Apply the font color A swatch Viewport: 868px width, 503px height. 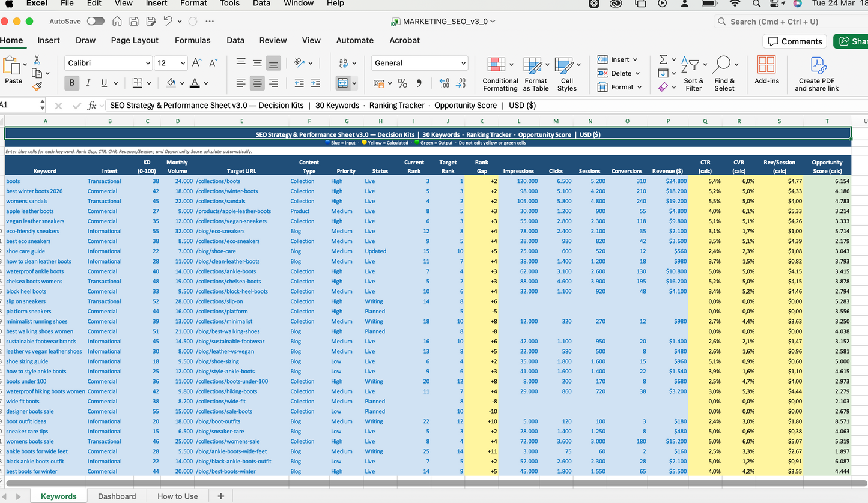pyautogui.click(x=195, y=83)
